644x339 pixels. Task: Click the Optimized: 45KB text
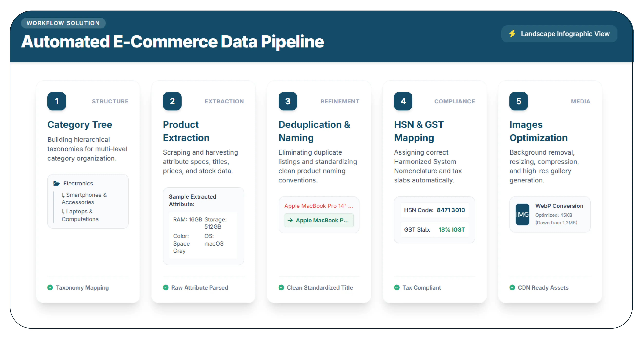coord(553,215)
